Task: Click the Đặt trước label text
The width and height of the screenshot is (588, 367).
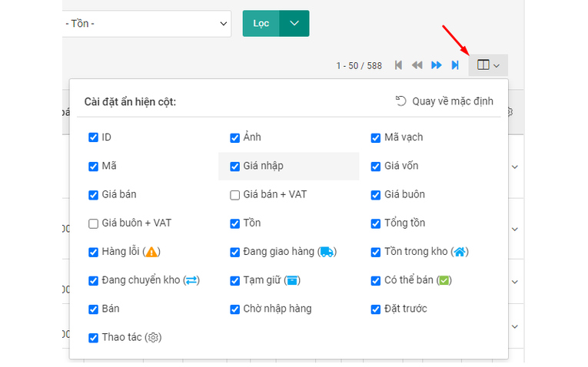Action: pyautogui.click(x=406, y=309)
